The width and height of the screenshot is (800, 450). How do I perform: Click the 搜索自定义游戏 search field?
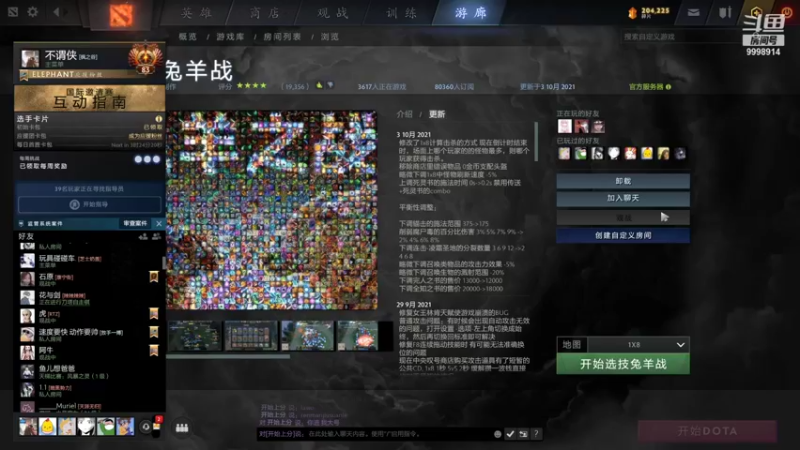tap(679, 37)
